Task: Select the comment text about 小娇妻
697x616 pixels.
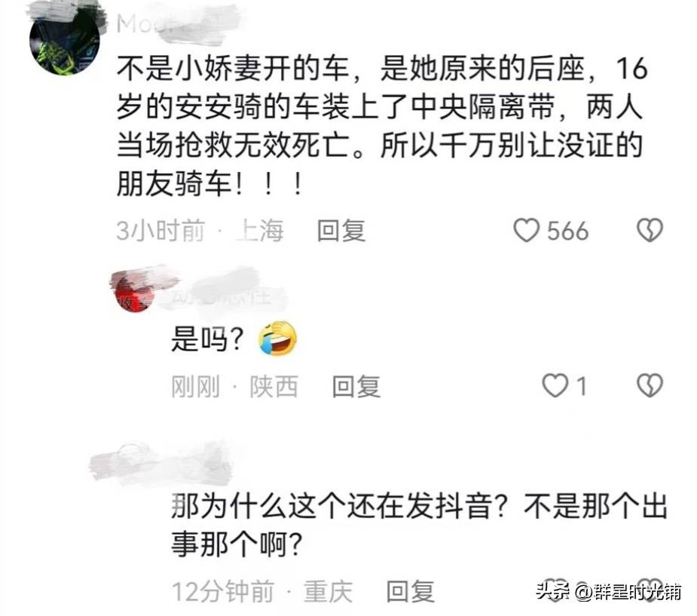Action: [x=381, y=126]
